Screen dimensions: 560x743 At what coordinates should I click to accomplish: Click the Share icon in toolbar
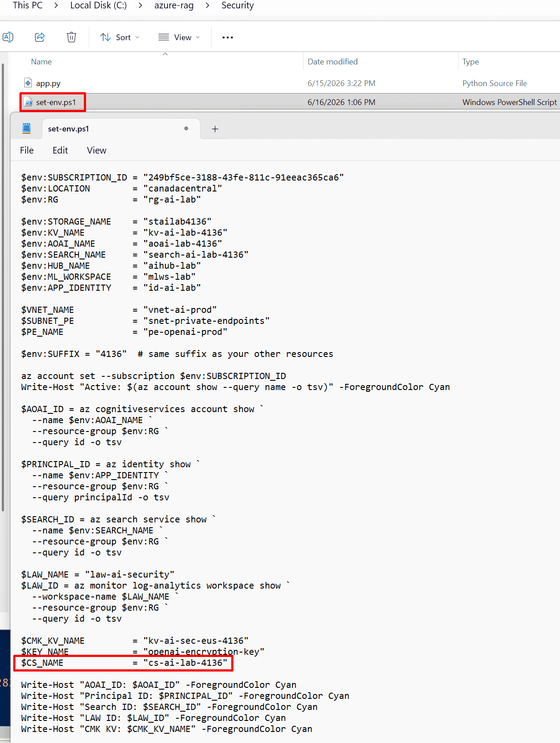(40, 37)
